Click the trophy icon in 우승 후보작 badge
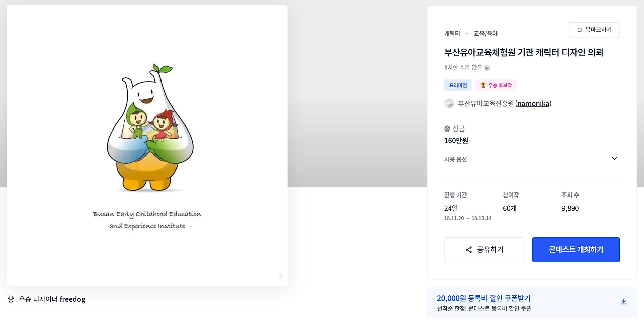644x323 pixels. [483, 85]
